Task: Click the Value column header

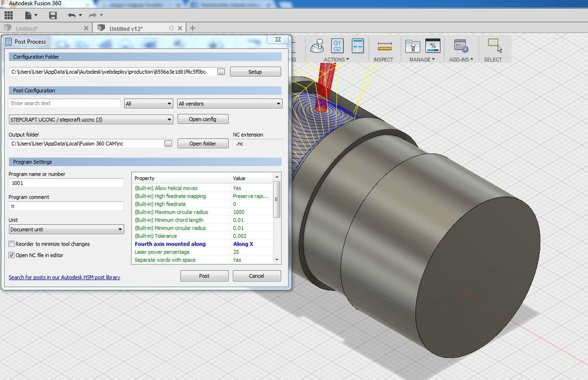Action: 252,178
